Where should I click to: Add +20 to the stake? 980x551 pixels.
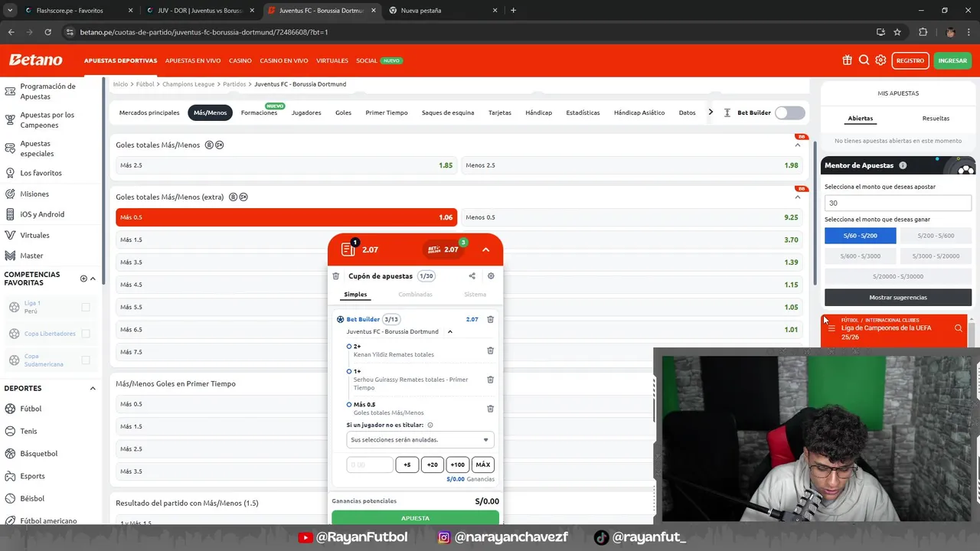(432, 465)
